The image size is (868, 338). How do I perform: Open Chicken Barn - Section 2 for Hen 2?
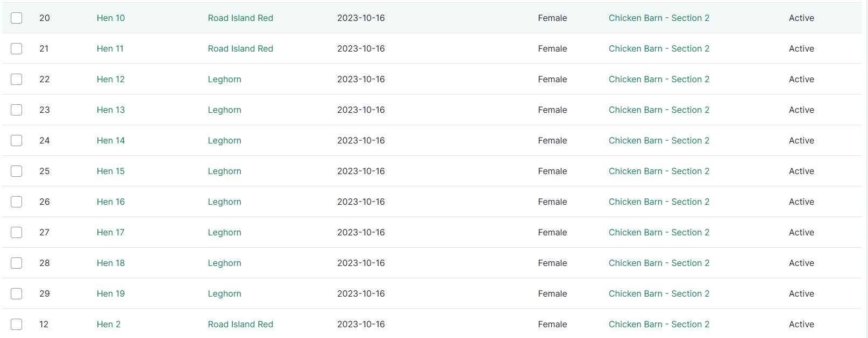click(x=659, y=324)
